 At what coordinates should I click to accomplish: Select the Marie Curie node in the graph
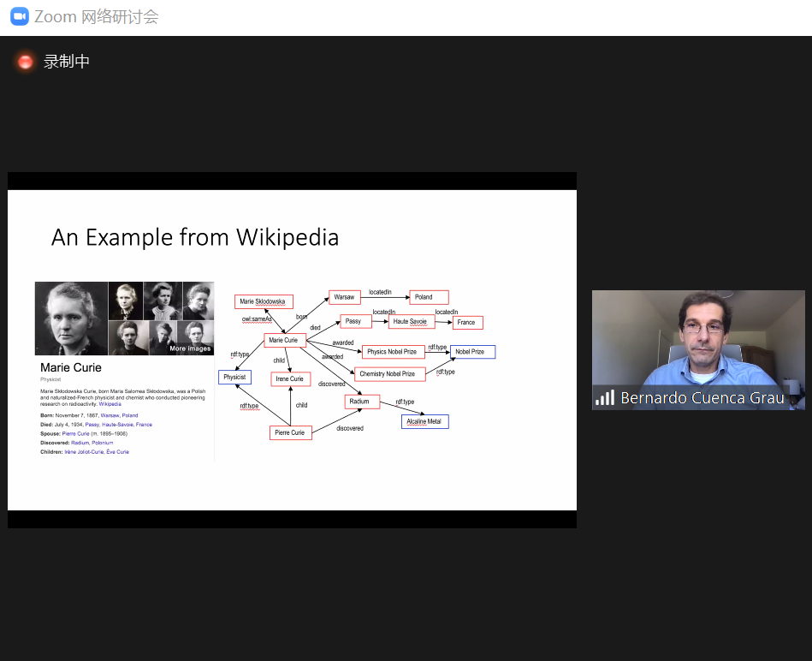click(x=285, y=341)
